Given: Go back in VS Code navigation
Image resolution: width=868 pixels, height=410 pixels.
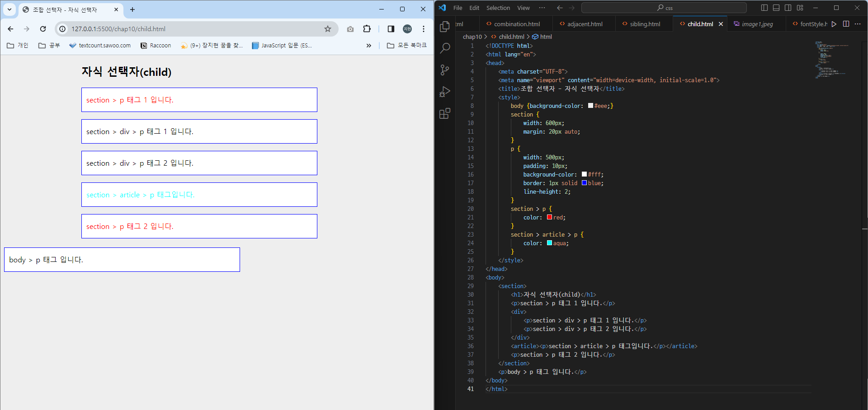Looking at the screenshot, I should point(560,8).
